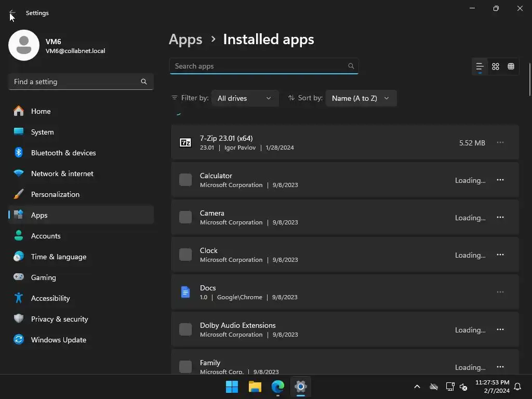This screenshot has width=532, height=399.
Task: Open 'Name (A to Z)' sort dropdown
Action: 361,98
